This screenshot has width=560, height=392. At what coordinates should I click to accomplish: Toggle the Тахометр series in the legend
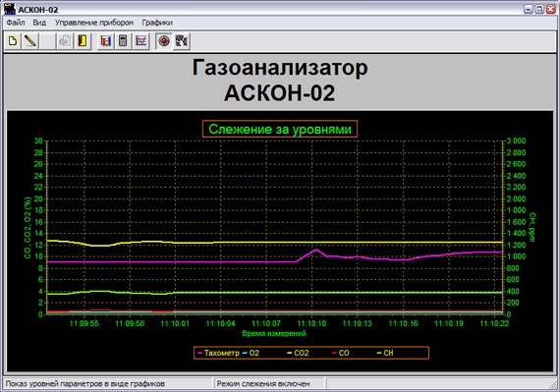218,353
